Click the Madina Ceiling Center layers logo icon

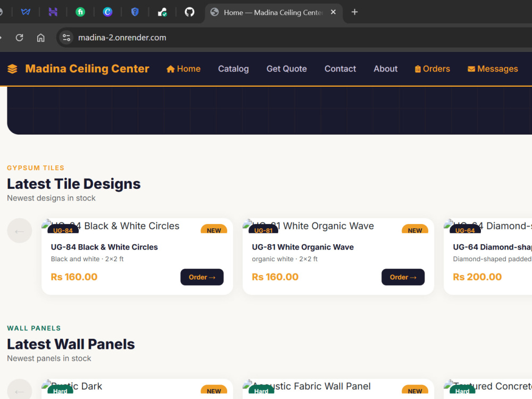coord(13,69)
